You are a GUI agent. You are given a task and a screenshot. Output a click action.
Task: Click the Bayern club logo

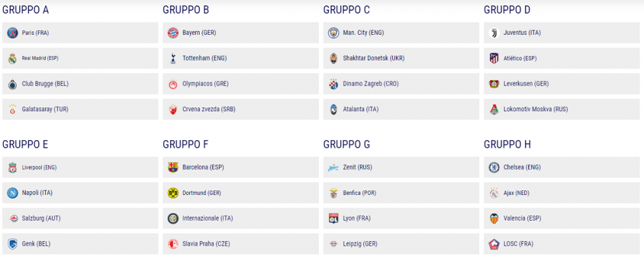click(173, 33)
